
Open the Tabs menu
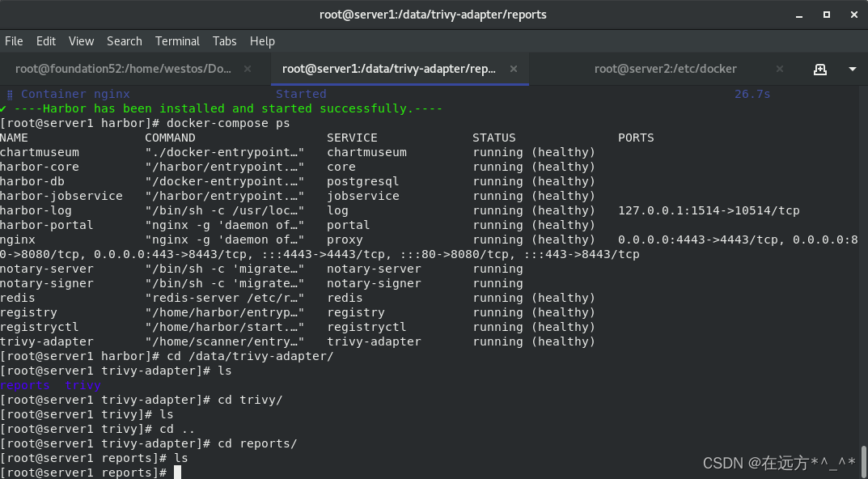pyautogui.click(x=224, y=41)
